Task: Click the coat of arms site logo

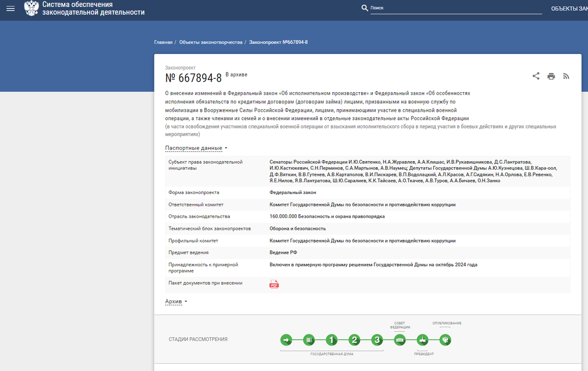Action: [x=31, y=8]
